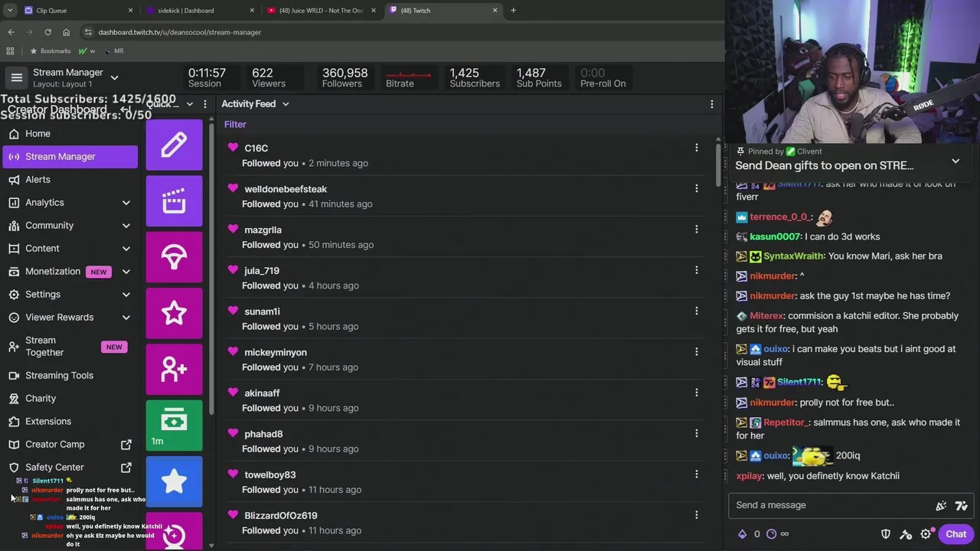
Task: Open a new browser tab
Action: (513, 10)
